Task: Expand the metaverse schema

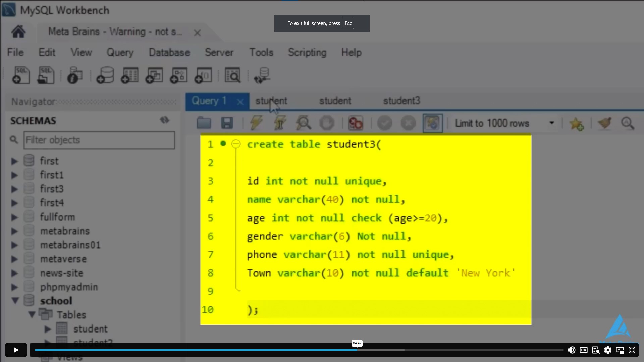Action: point(14,259)
